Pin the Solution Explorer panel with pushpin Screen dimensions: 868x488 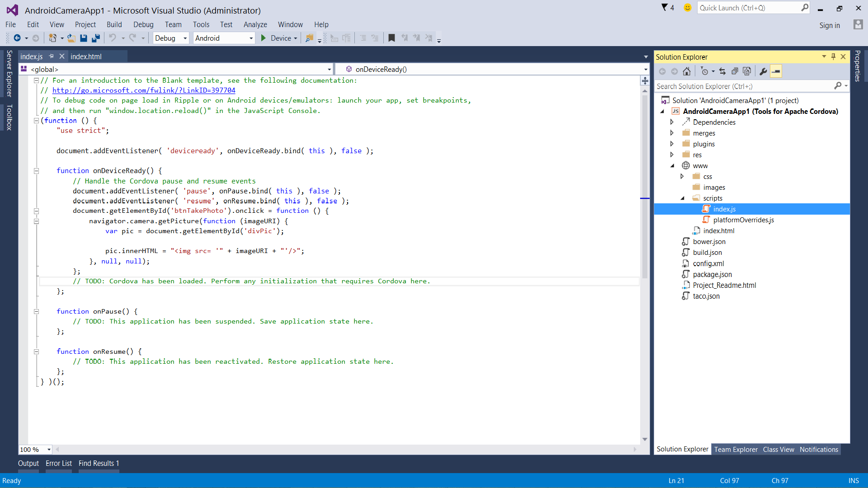(834, 56)
